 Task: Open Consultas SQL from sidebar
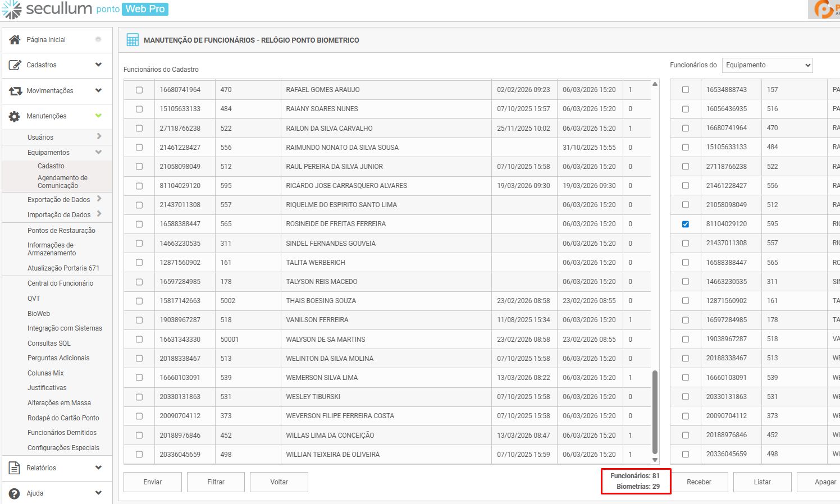pos(49,343)
